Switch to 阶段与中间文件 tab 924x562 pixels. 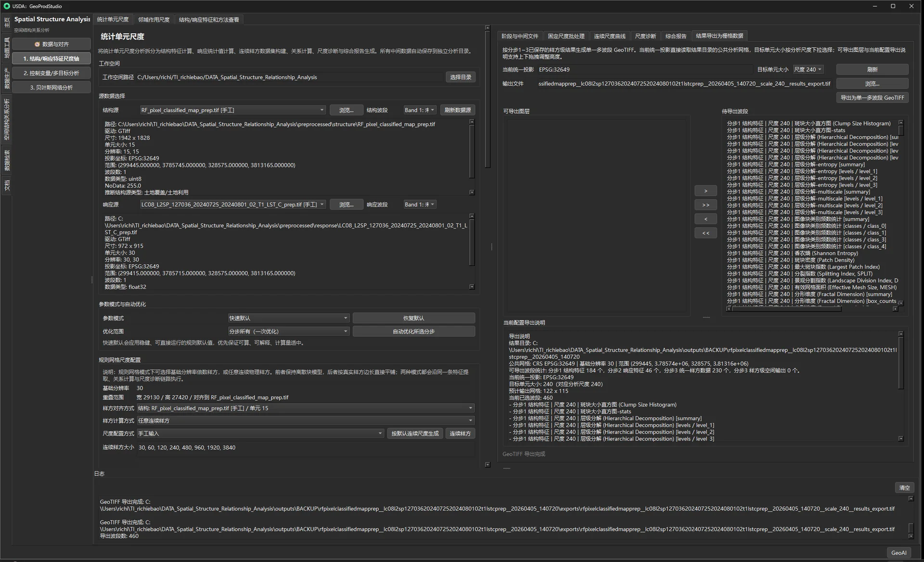(520, 36)
